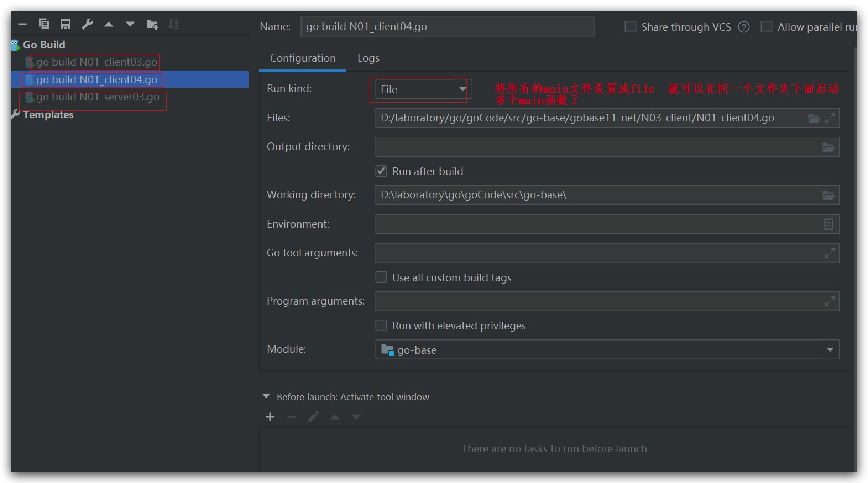Screen dimensions: 868x483
Task: Select go build N01_server03.go configuration
Action: 97,97
